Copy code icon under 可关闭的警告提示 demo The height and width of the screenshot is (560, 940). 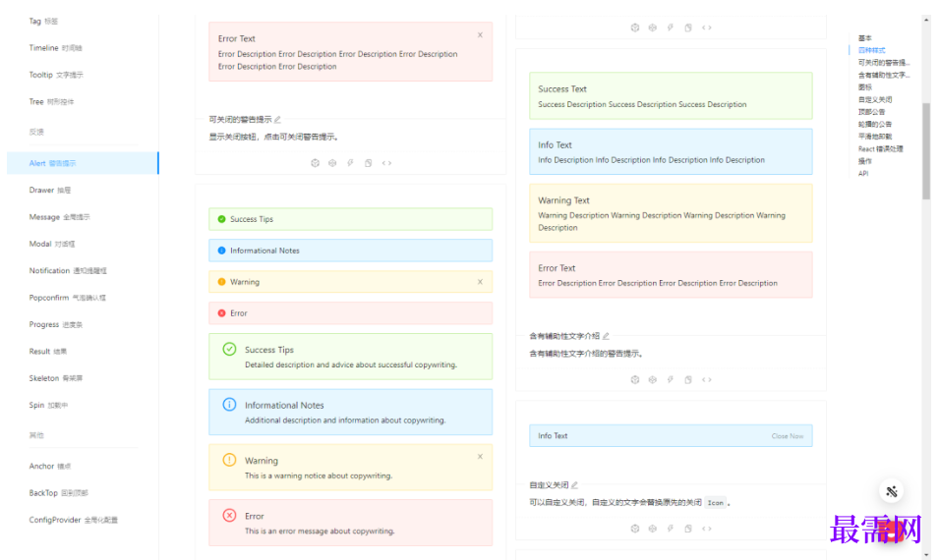coord(369,163)
